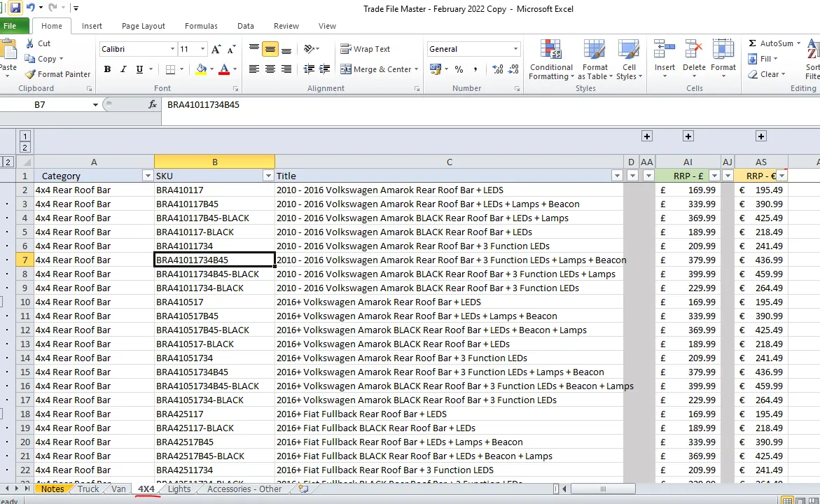
Task: Open the Category column filter dropdown
Action: (148, 176)
